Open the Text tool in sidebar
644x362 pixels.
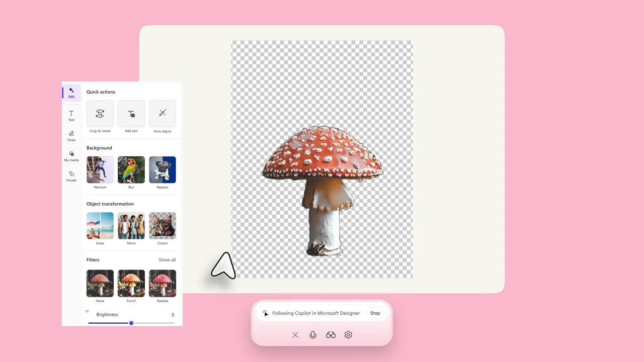click(x=71, y=116)
